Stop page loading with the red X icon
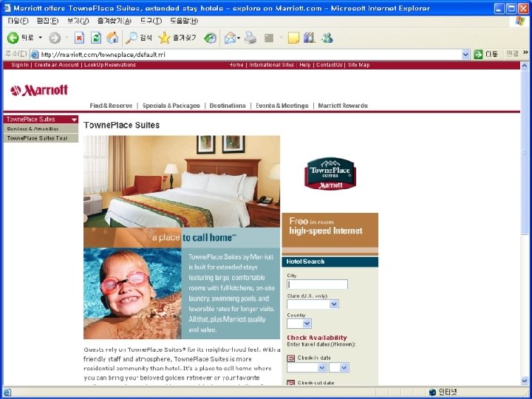This screenshot has height=399, width=532. point(79,38)
